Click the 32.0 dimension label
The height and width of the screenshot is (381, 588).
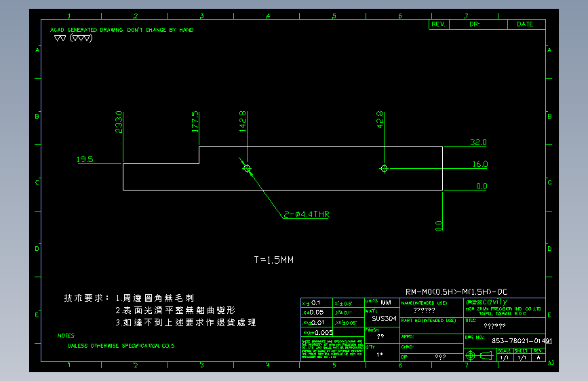coord(478,142)
